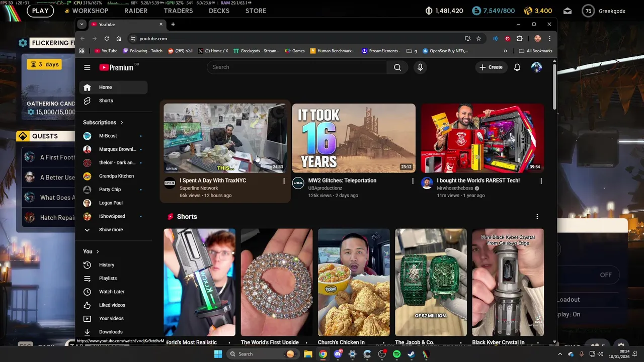Open the Human Benchmark bookmark
644x362 pixels.
tap(332, 51)
